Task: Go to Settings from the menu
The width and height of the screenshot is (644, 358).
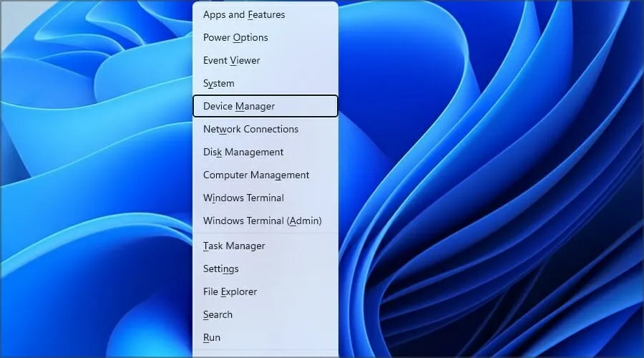Action: pyautogui.click(x=220, y=269)
